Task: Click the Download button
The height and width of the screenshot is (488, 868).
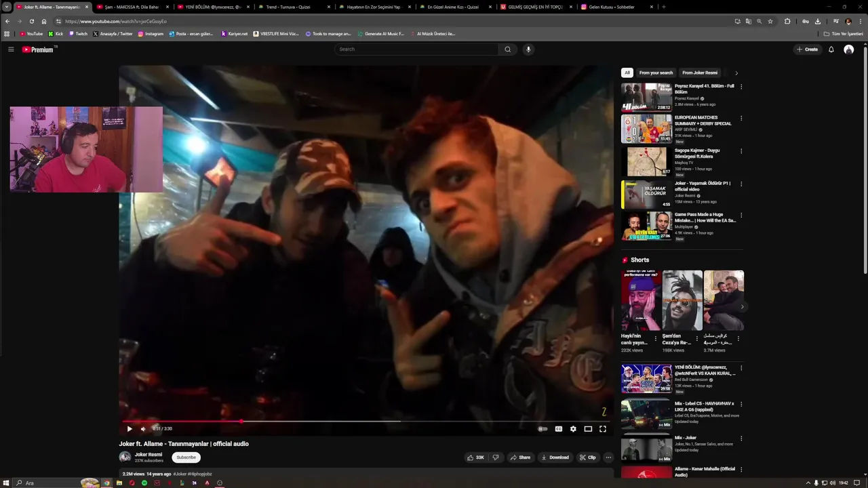Action: coord(555,457)
